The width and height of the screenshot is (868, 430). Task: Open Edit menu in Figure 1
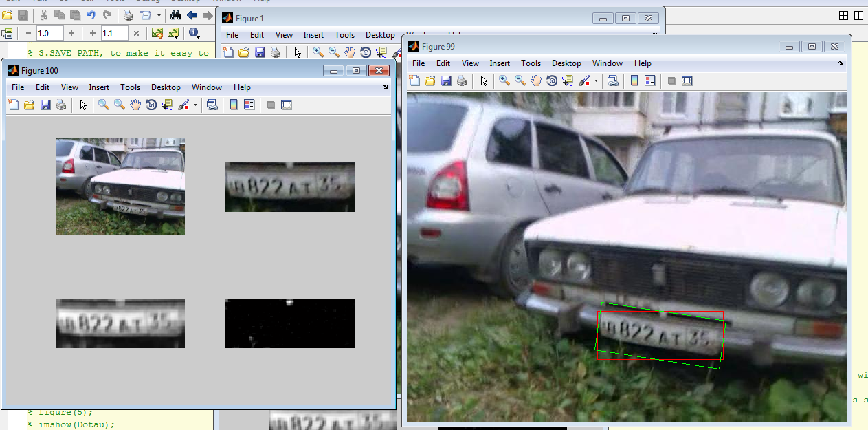point(257,35)
